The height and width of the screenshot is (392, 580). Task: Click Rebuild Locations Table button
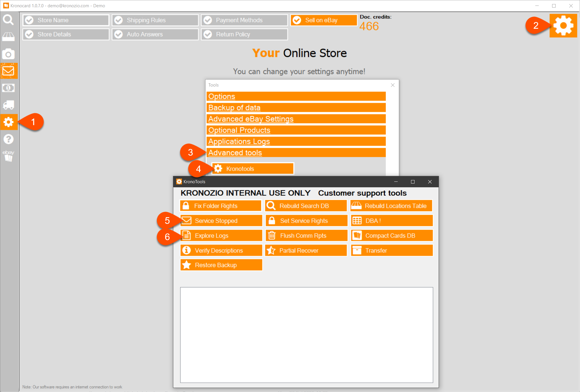391,206
